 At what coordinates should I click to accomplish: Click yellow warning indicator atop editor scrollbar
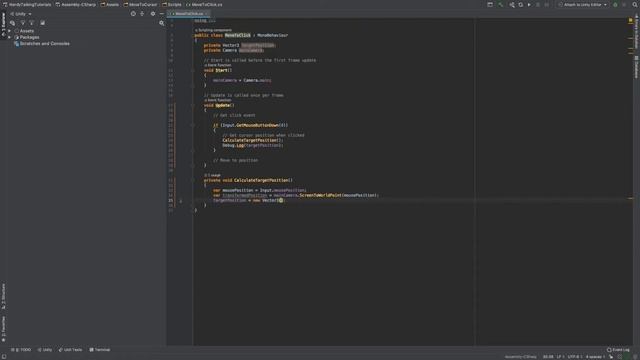pos(630,20)
